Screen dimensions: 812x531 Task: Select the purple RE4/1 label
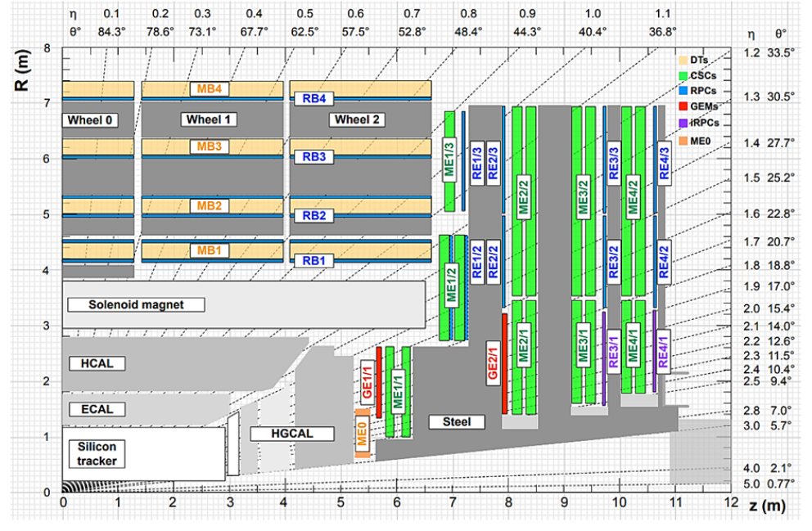[663, 352]
